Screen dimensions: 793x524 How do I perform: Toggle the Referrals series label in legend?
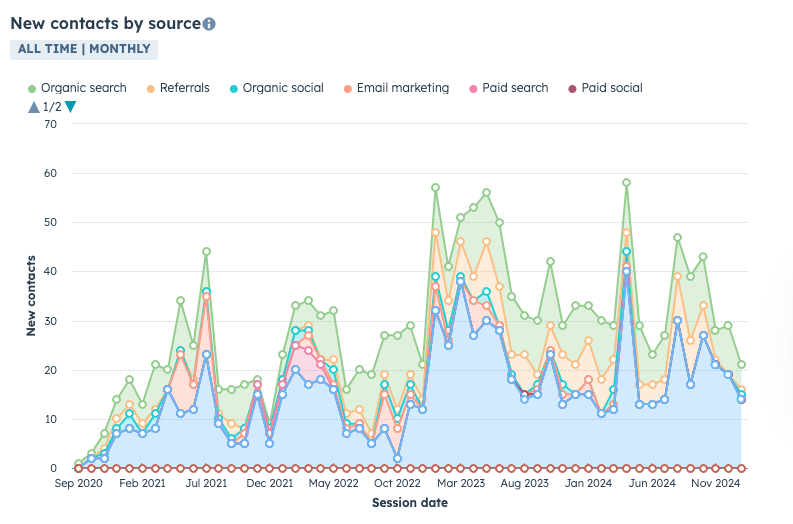[x=185, y=88]
